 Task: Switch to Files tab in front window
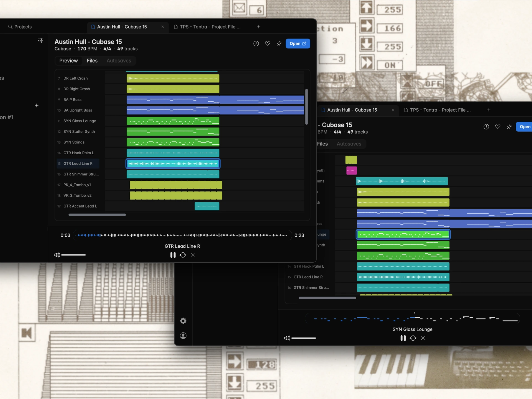pyautogui.click(x=92, y=61)
